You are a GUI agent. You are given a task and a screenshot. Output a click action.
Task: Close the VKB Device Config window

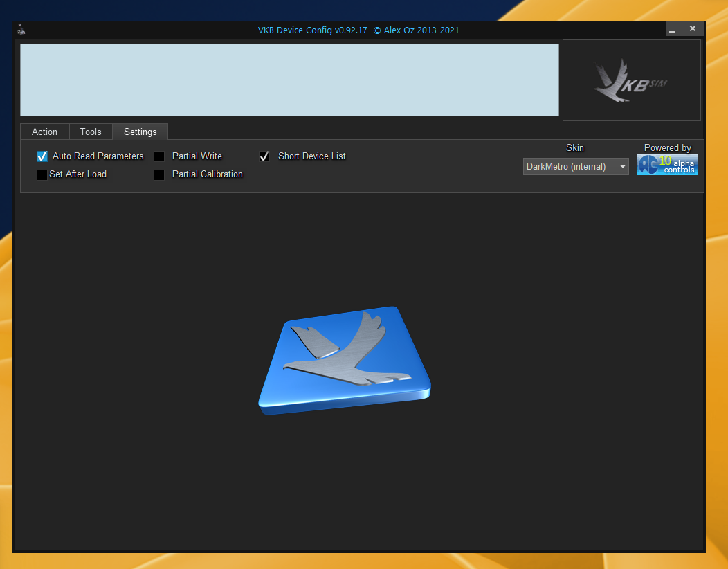coord(692,29)
